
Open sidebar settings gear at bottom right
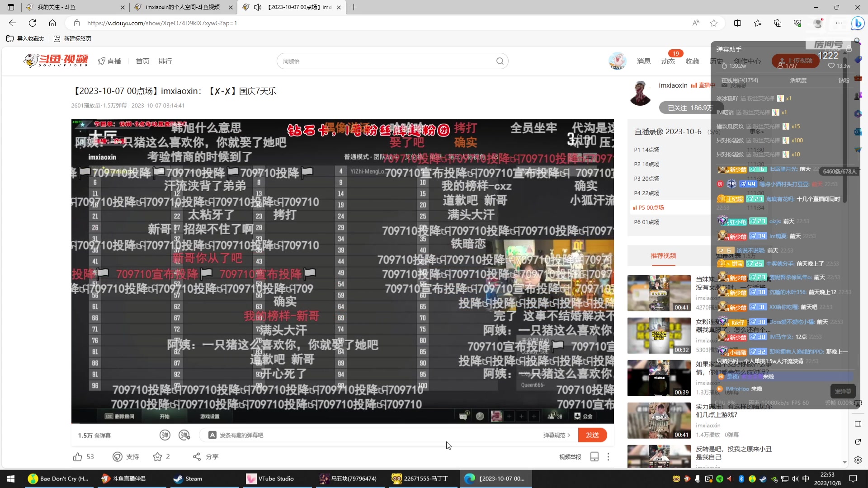tap(858, 460)
